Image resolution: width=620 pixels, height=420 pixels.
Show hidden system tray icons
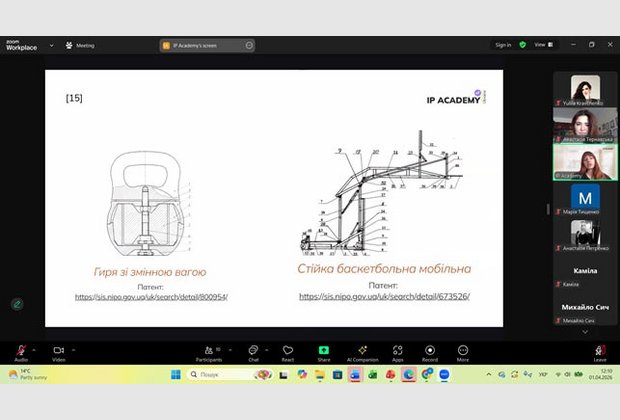(x=489, y=374)
